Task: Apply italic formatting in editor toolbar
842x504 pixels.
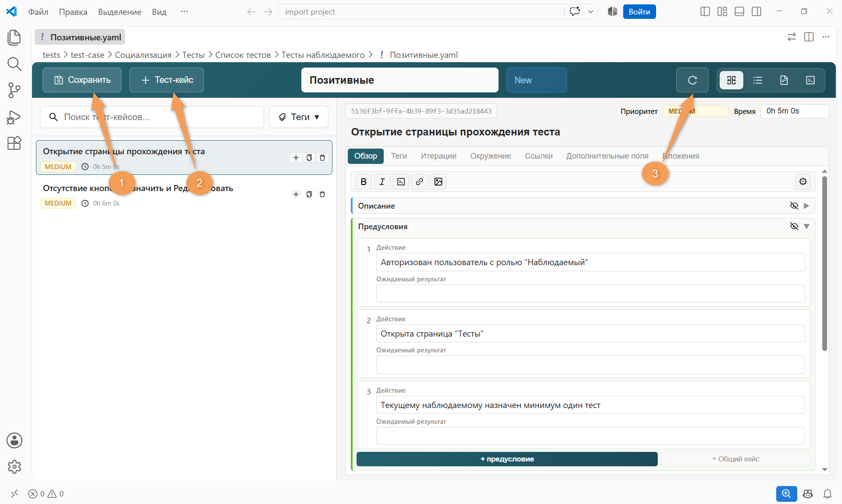Action: [x=382, y=182]
